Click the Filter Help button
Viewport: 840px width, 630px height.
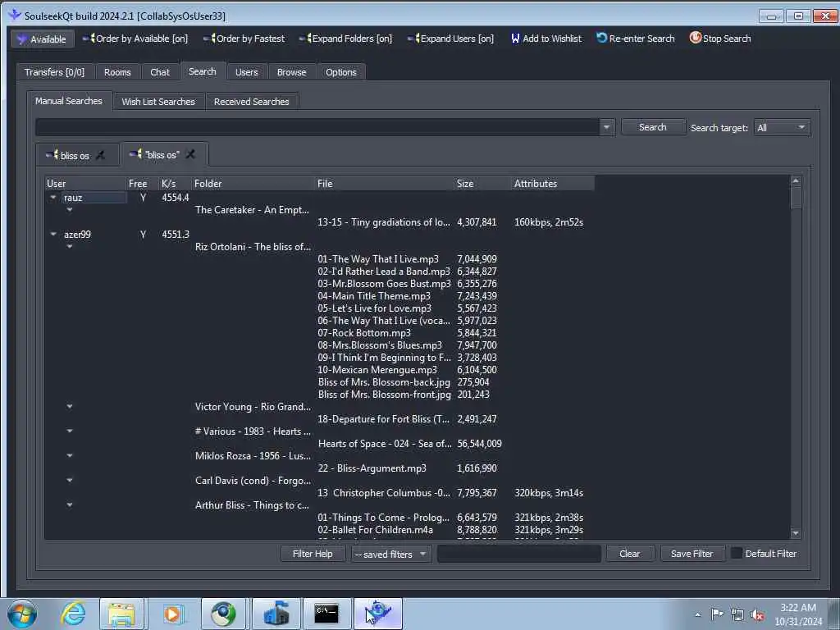[313, 554]
